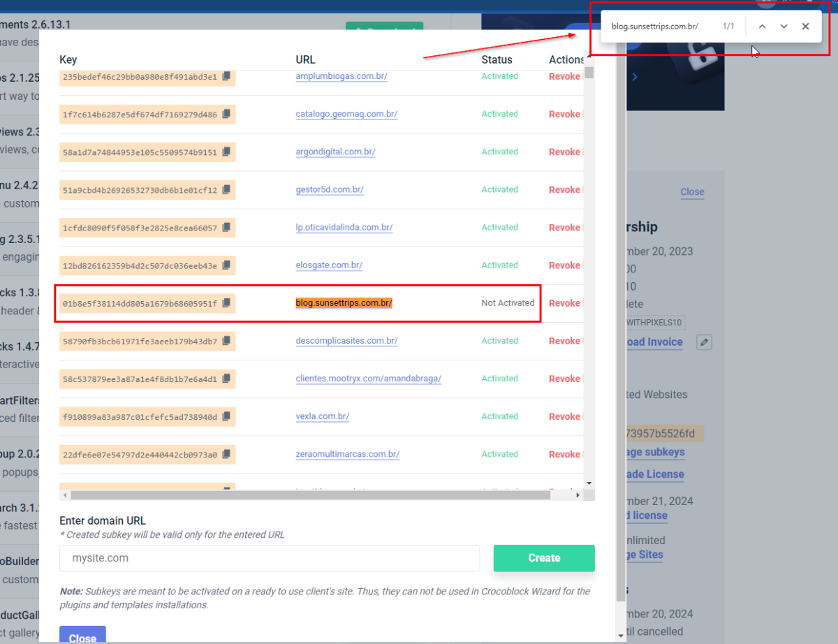
Task: Copy the key for argondigital.com.br
Action: pyautogui.click(x=226, y=152)
